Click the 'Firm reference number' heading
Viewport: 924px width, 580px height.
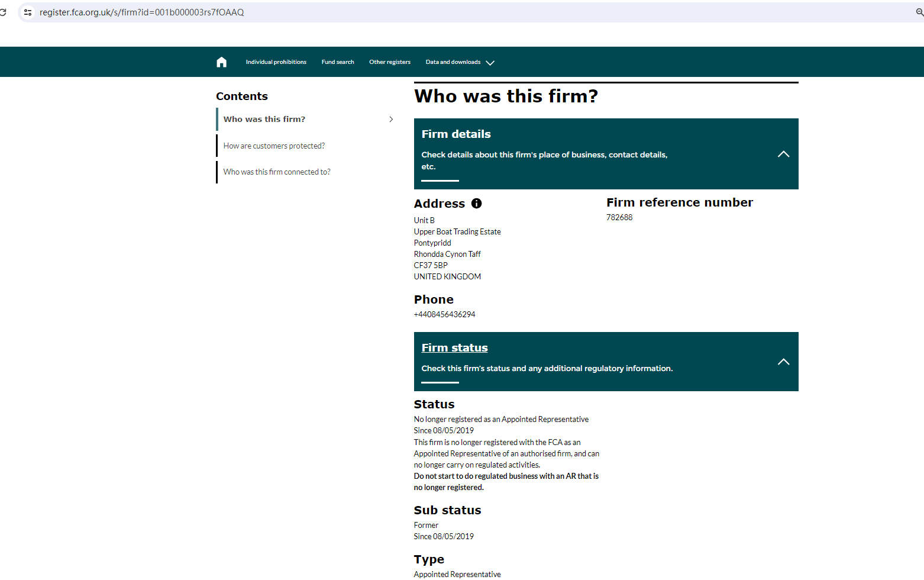click(x=680, y=202)
